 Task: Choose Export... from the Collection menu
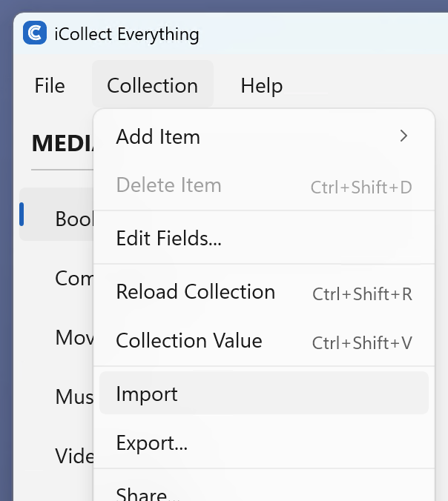[151, 443]
